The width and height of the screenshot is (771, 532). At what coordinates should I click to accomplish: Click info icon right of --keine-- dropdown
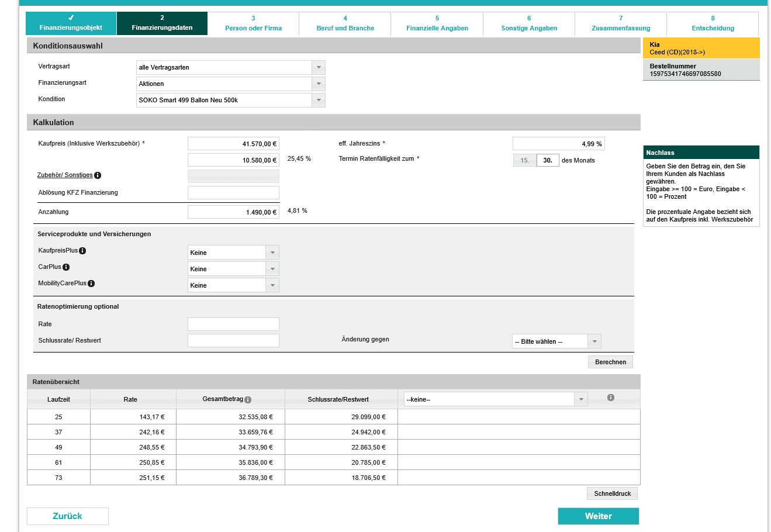click(x=610, y=398)
